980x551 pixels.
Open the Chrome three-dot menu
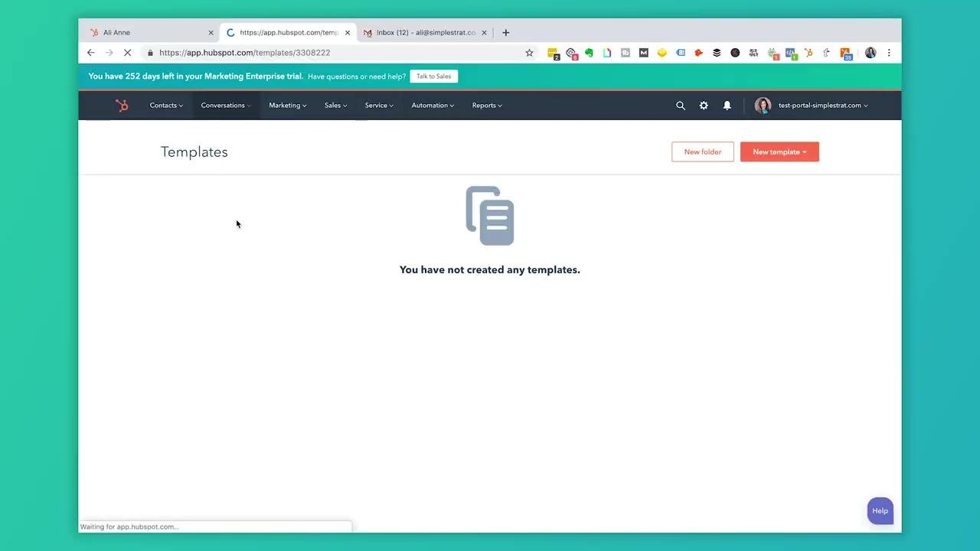point(889,53)
